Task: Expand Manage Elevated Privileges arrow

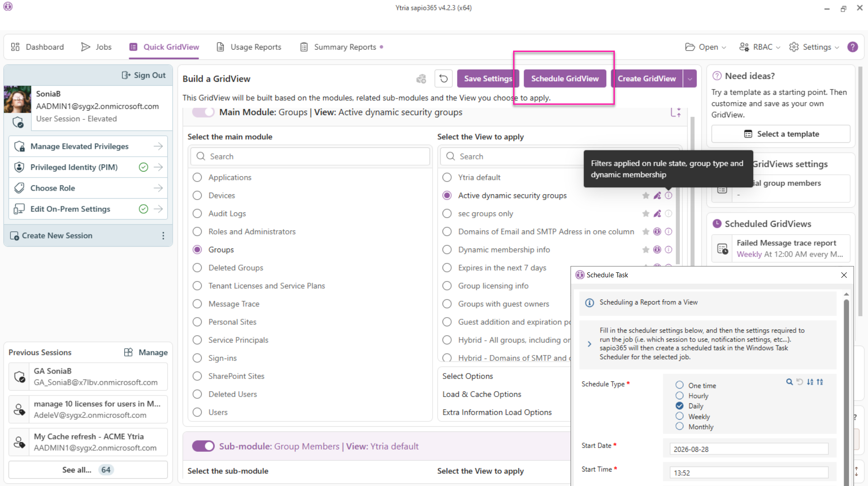Action: [x=158, y=146]
